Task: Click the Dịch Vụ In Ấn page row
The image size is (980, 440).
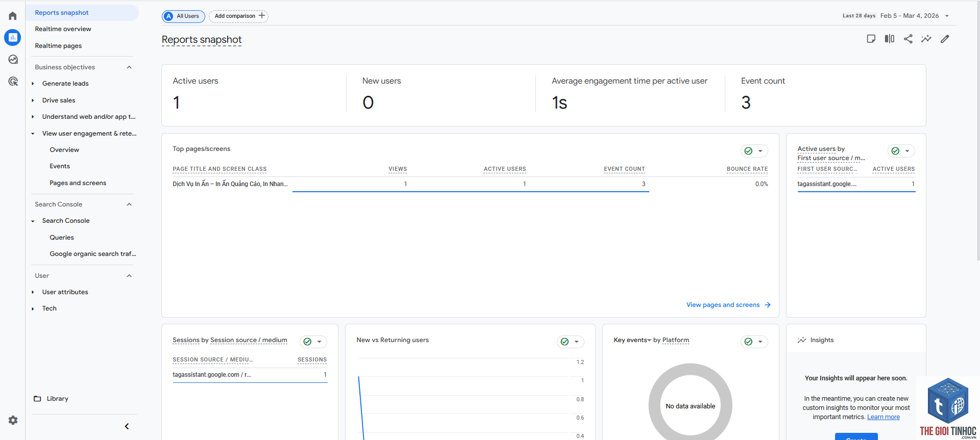Action: click(x=470, y=184)
